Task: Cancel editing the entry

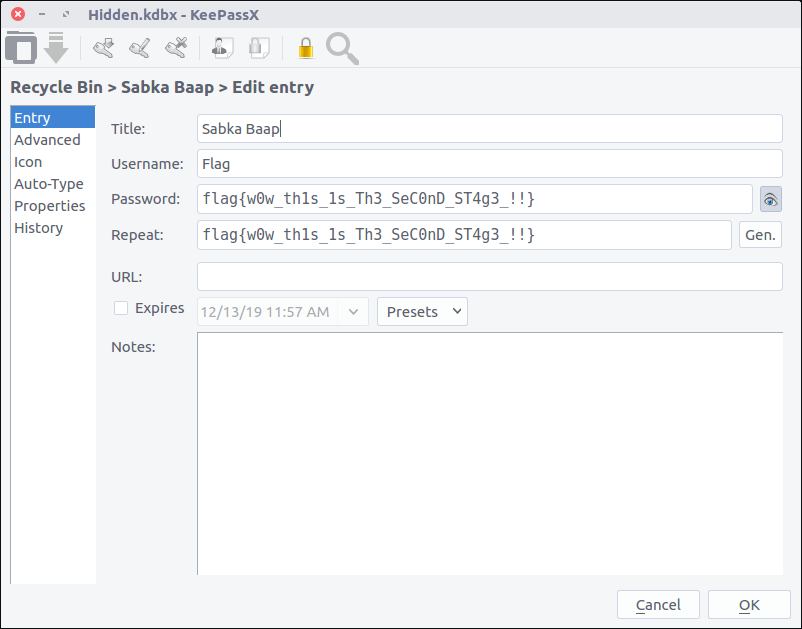Action: click(658, 605)
